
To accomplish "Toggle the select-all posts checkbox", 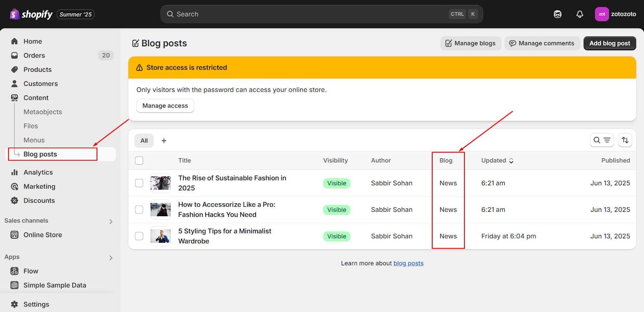I will click(x=139, y=161).
